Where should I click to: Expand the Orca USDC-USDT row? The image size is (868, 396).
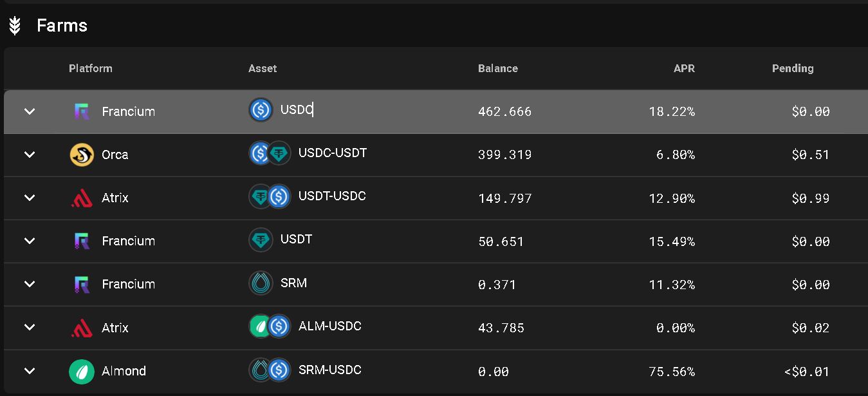29,155
